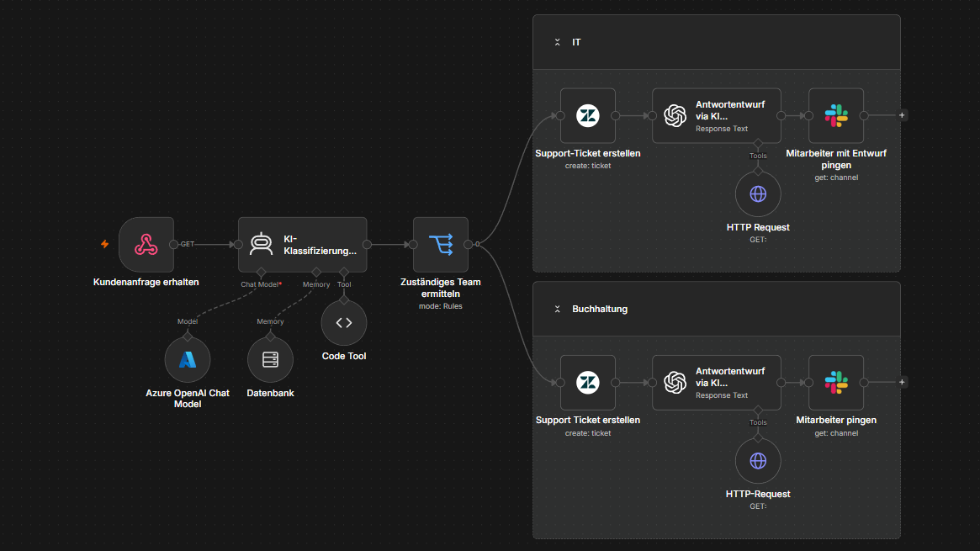Select the Datenbank memory node
The height and width of the screenshot is (551, 980).
[x=270, y=360]
